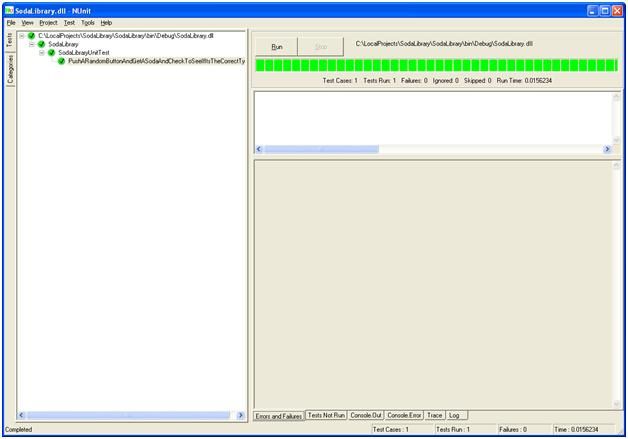
Task: Click the 'Skipped: 0' summary text
Action: [477, 81]
